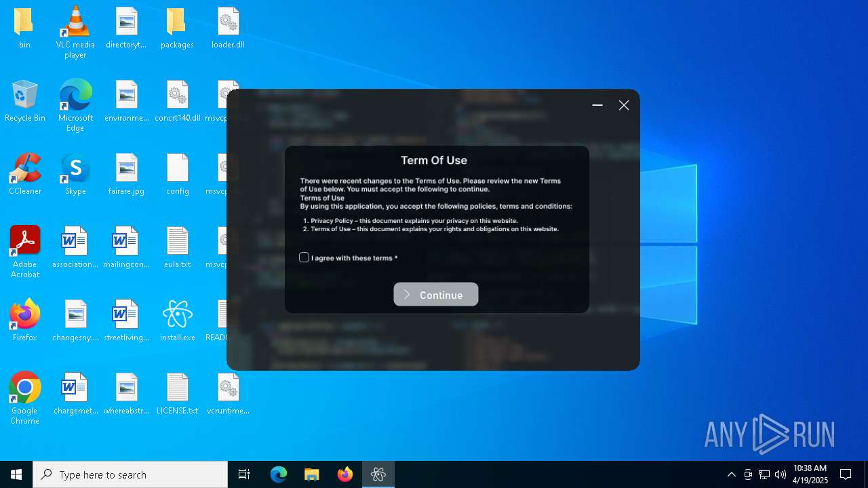The image size is (868, 488).
Task: Close the Term Of Use installer window
Action: tap(624, 105)
